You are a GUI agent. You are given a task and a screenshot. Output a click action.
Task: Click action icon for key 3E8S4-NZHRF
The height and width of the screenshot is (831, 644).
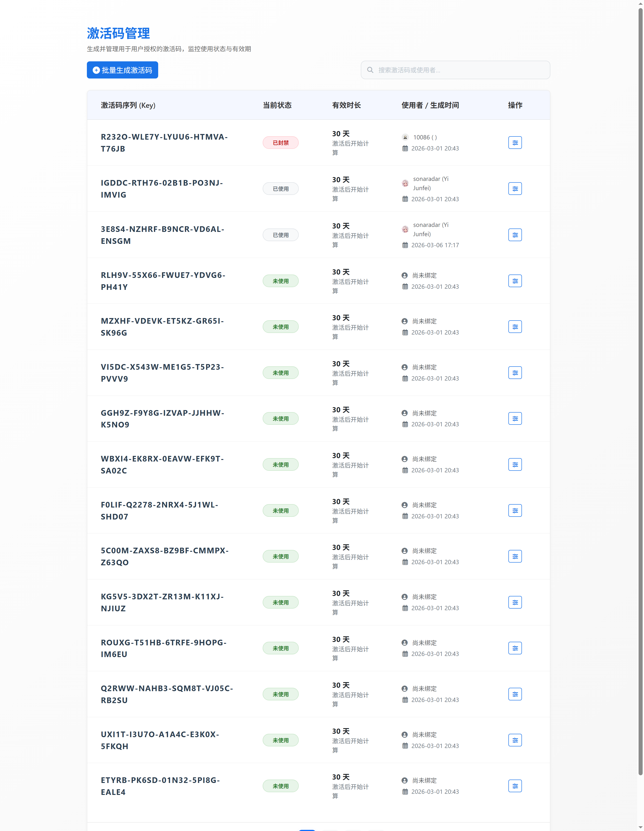[515, 235]
